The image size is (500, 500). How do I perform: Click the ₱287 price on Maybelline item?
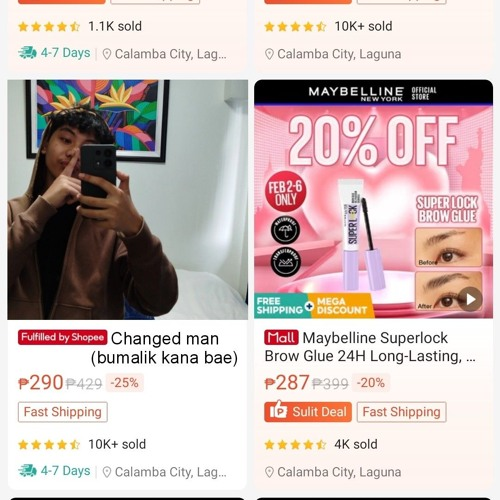click(287, 383)
